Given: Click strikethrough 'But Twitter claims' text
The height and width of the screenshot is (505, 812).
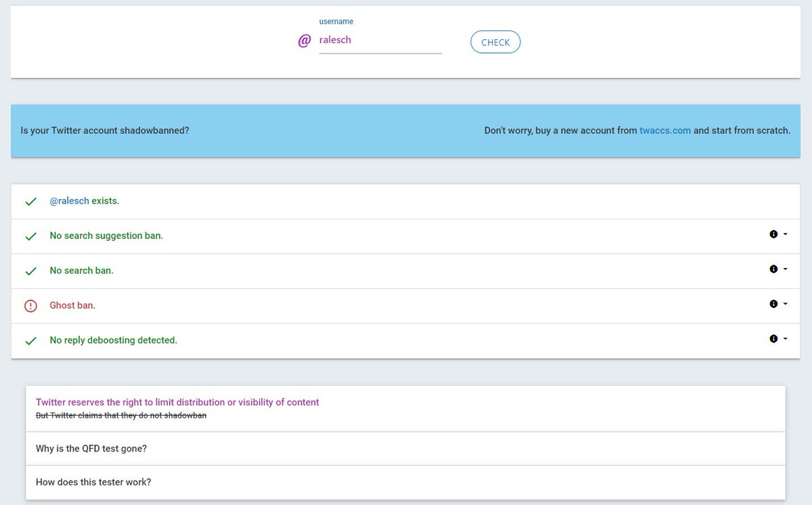Looking at the screenshot, I should click(x=121, y=416).
